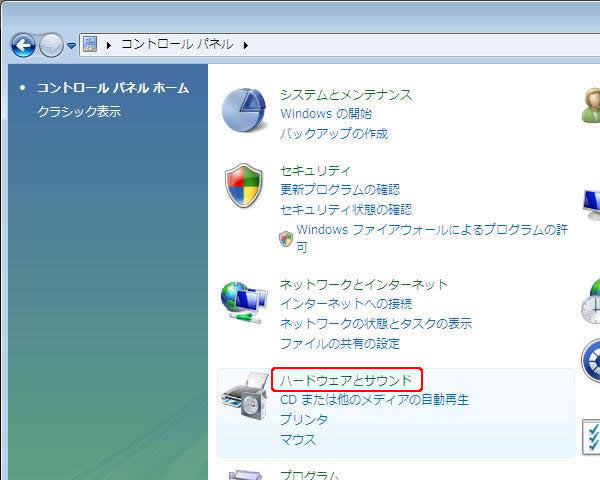Viewport: 600px width, 480px height.
Task: Open ネットワークとインターネット category
Action: (x=364, y=284)
